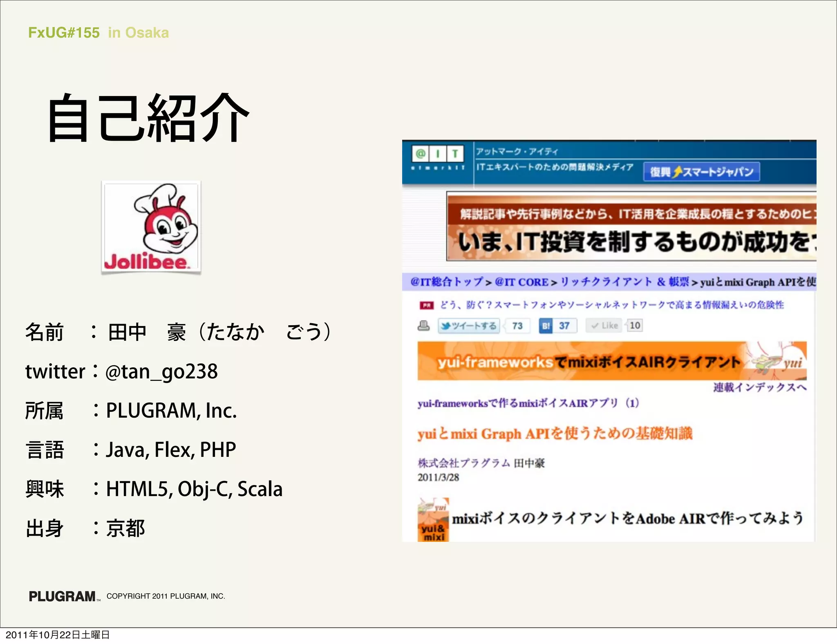Viewport: 837px width, 644px height.
Task: Click the PR smartphone security ad link
Action: tap(611, 305)
